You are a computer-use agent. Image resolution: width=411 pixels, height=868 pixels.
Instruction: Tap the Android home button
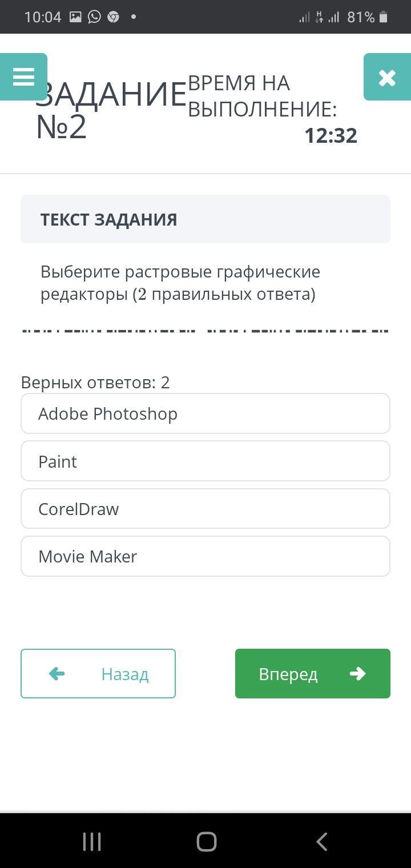coord(206,841)
